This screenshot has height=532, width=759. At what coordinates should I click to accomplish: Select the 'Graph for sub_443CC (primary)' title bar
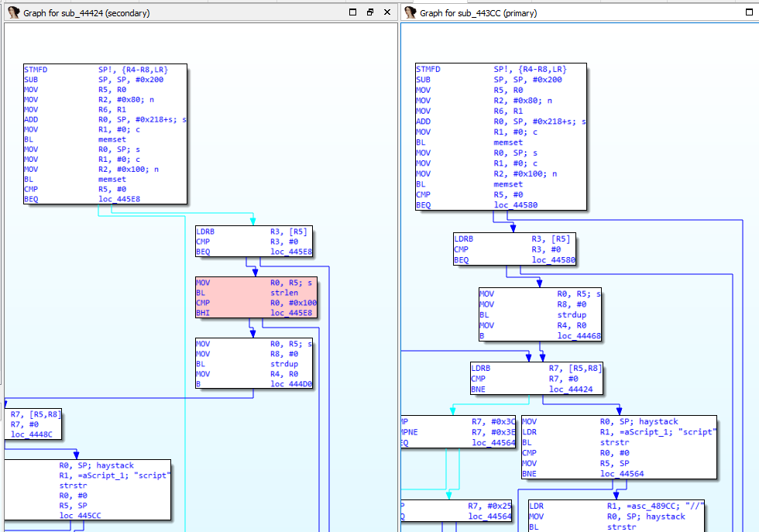click(542, 12)
